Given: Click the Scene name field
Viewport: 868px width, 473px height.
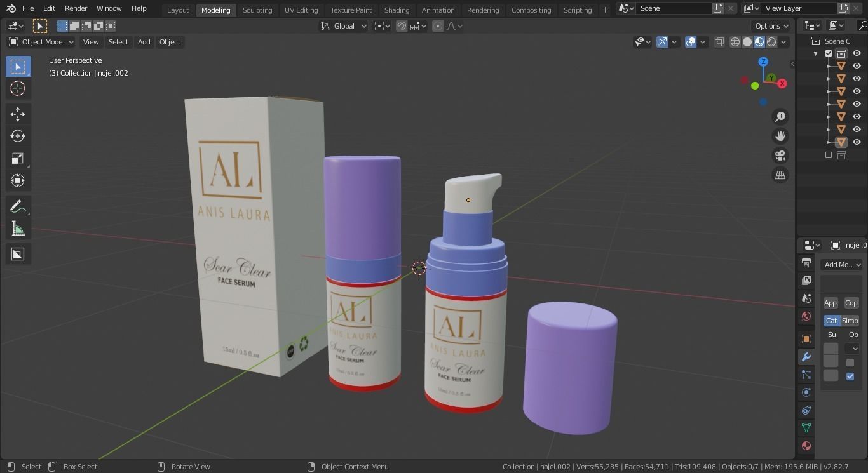Looking at the screenshot, I should coord(674,8).
